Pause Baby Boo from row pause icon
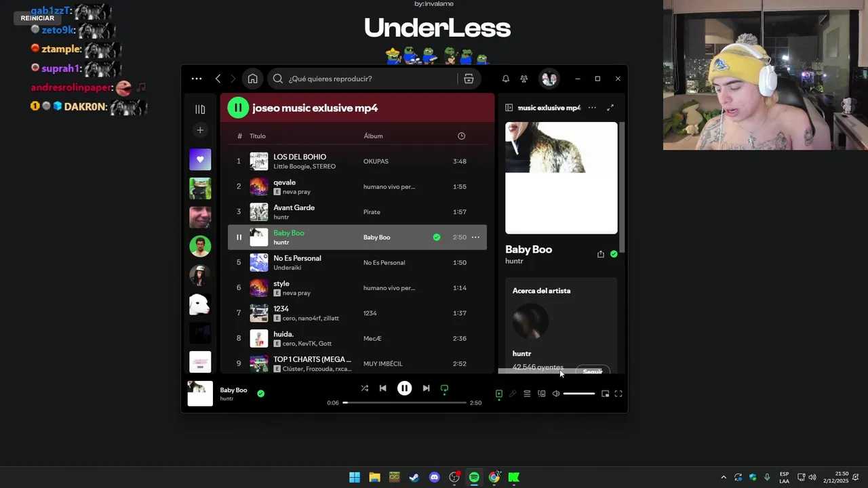 (x=239, y=237)
